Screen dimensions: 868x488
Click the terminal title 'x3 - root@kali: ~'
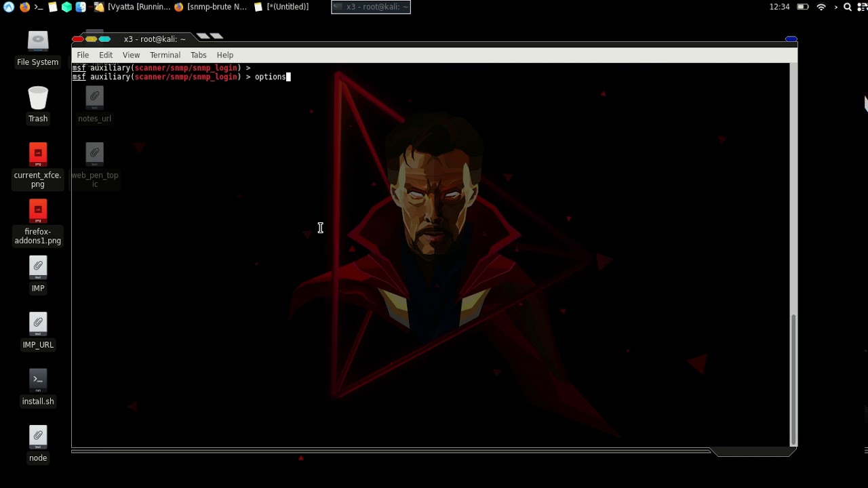pyautogui.click(x=155, y=39)
